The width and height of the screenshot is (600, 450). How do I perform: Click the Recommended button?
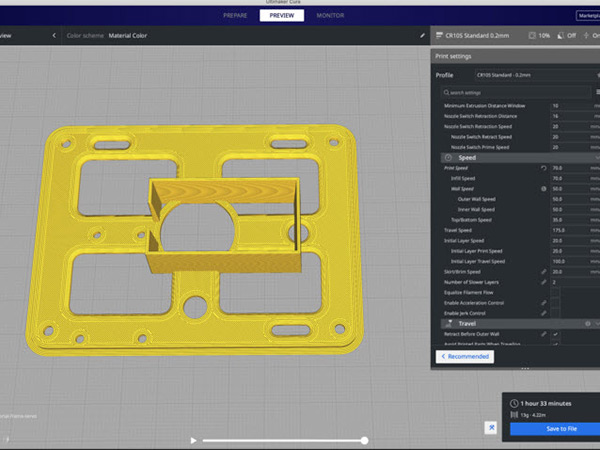pos(465,356)
